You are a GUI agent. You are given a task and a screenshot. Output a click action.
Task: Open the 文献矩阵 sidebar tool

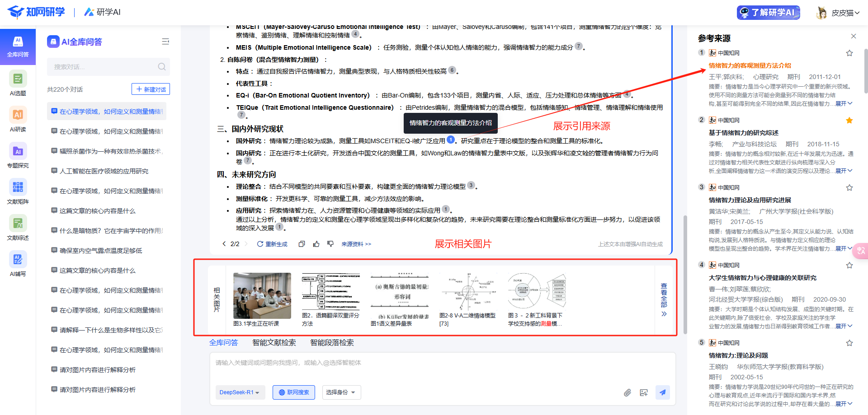click(x=18, y=191)
